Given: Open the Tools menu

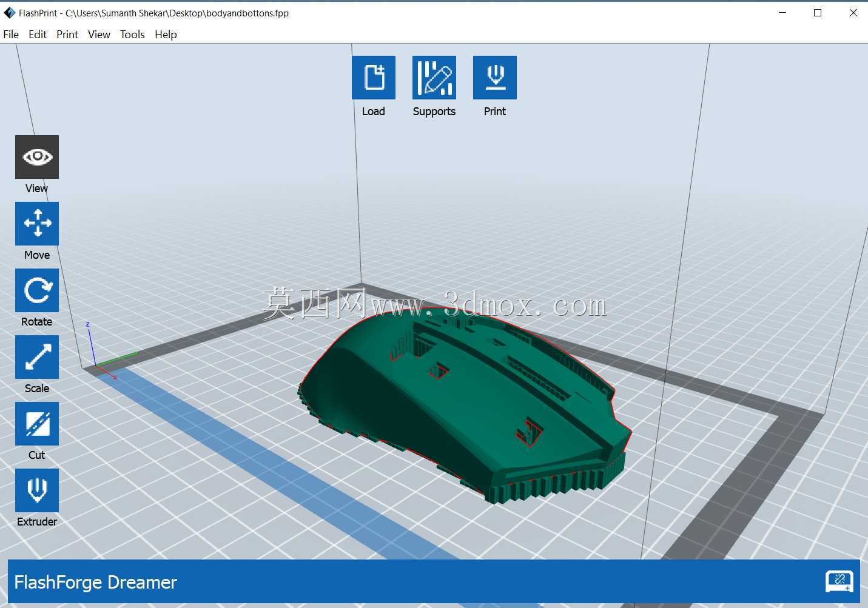Looking at the screenshot, I should click(x=132, y=35).
